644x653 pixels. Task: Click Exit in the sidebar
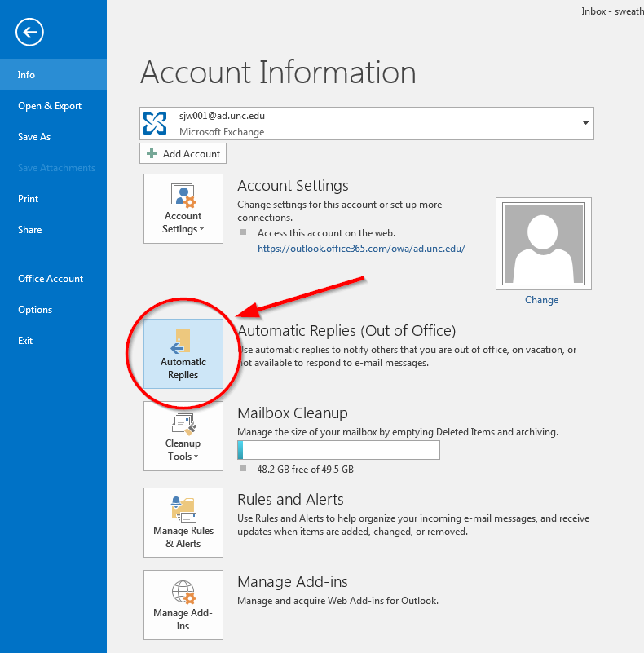(25, 341)
